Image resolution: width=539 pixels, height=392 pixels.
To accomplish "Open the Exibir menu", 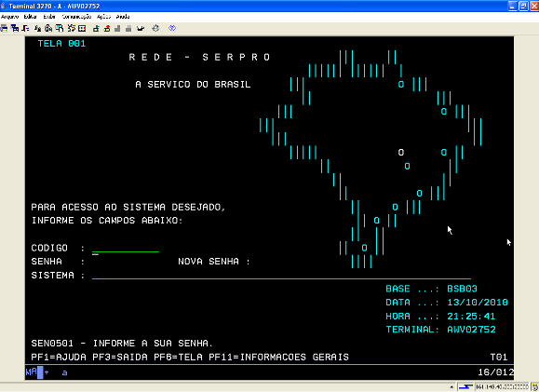I will click(x=49, y=17).
